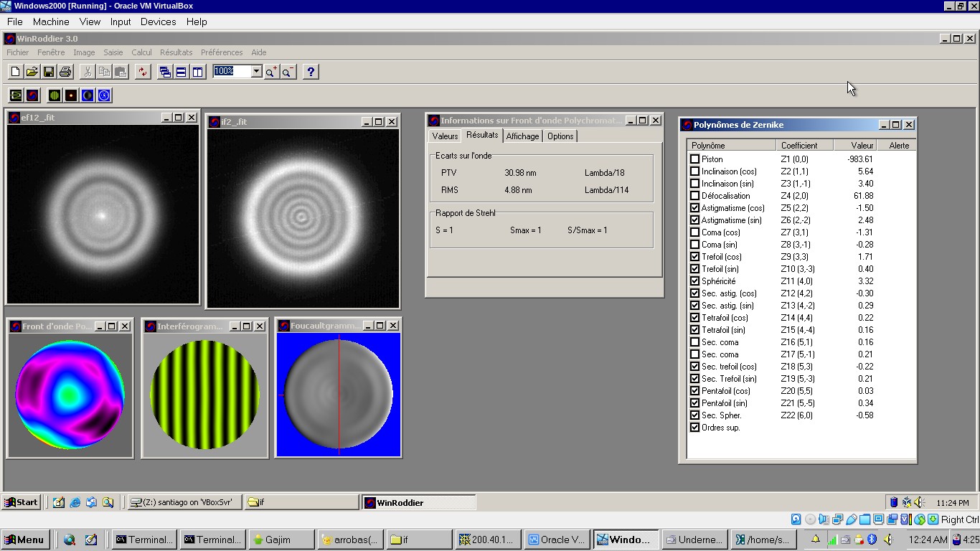The height and width of the screenshot is (551, 980).
Task: Uncheck Astigmatisme (cos) checkbox
Action: pyautogui.click(x=694, y=208)
